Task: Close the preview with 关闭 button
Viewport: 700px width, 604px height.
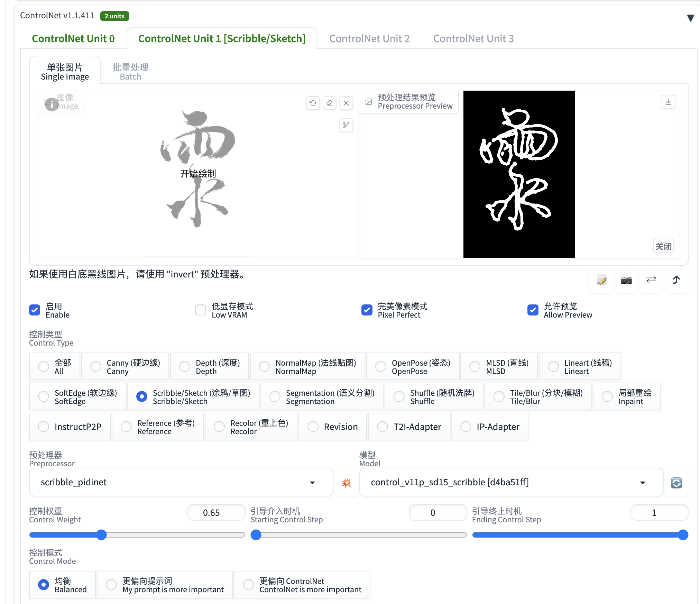Action: 663,246
